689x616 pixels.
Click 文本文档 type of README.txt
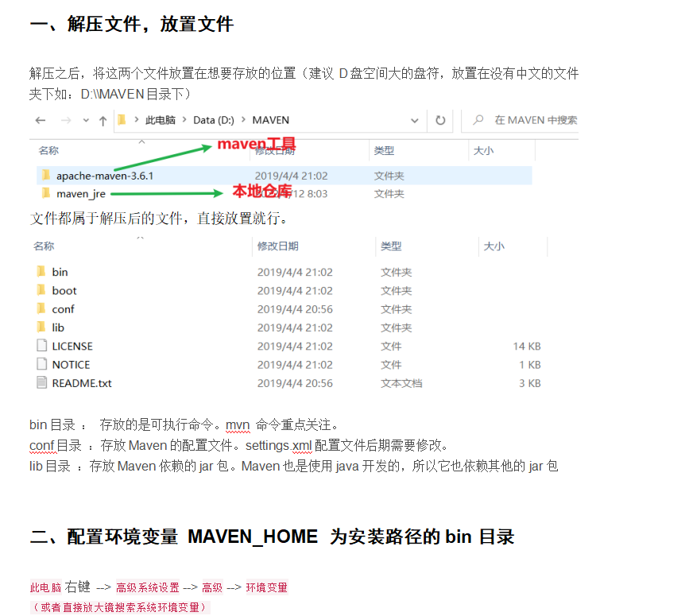point(401,383)
